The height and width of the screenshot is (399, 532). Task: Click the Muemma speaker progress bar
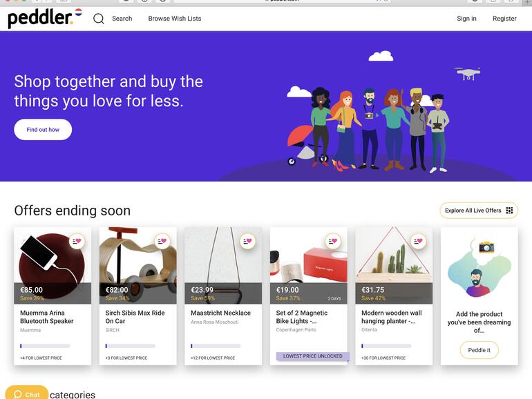pyautogui.click(x=45, y=346)
